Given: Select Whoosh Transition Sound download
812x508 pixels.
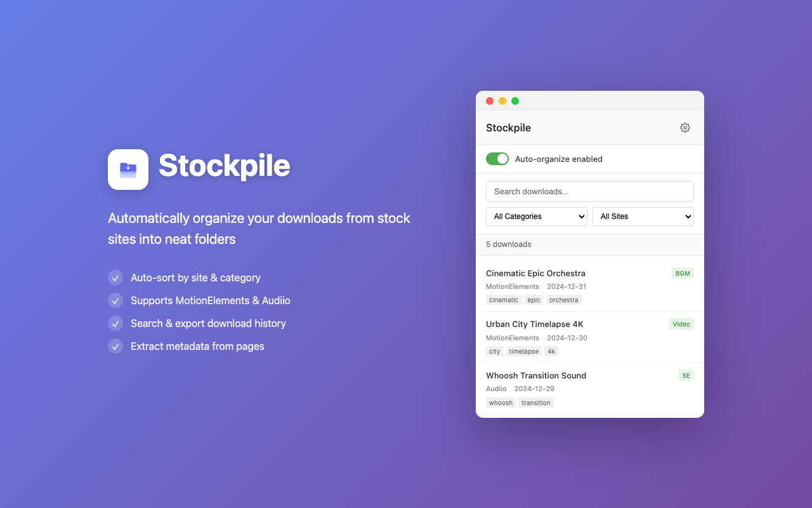Looking at the screenshot, I should [x=535, y=375].
